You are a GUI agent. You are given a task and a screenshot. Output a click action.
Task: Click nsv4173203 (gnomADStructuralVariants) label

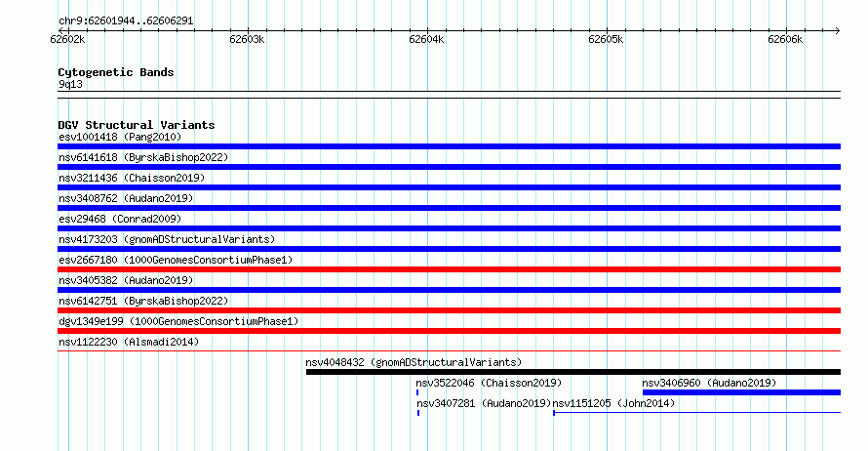(x=167, y=239)
